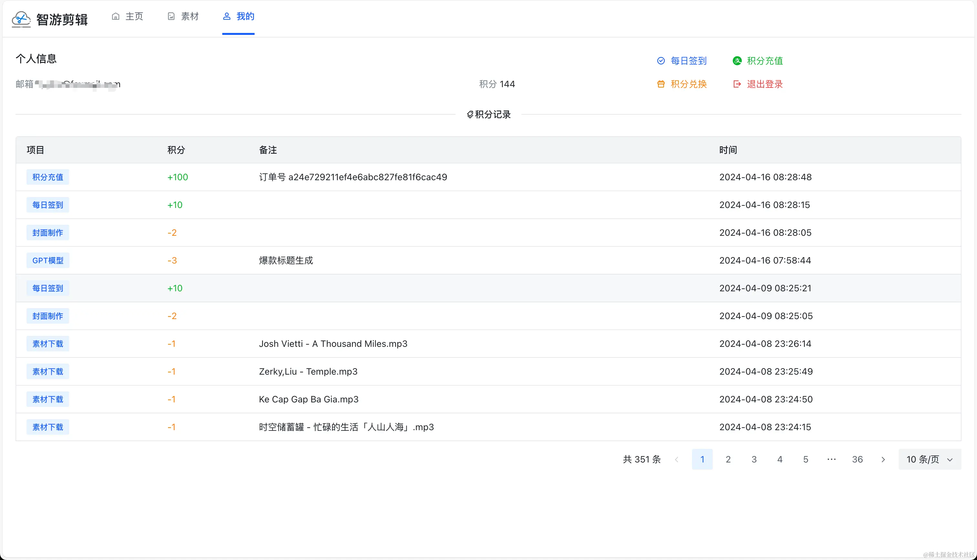The height and width of the screenshot is (560, 977).
Task: Click the green icon next to 积分充值
Action: [x=737, y=61]
